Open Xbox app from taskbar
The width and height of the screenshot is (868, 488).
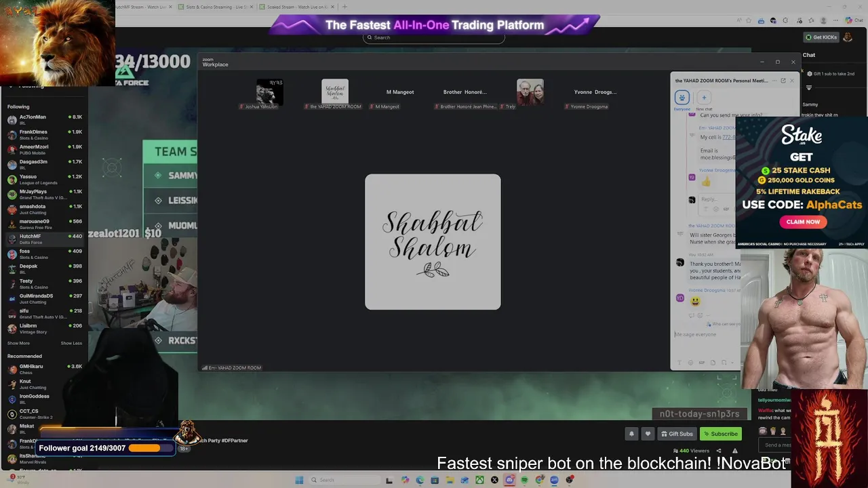[x=479, y=480]
